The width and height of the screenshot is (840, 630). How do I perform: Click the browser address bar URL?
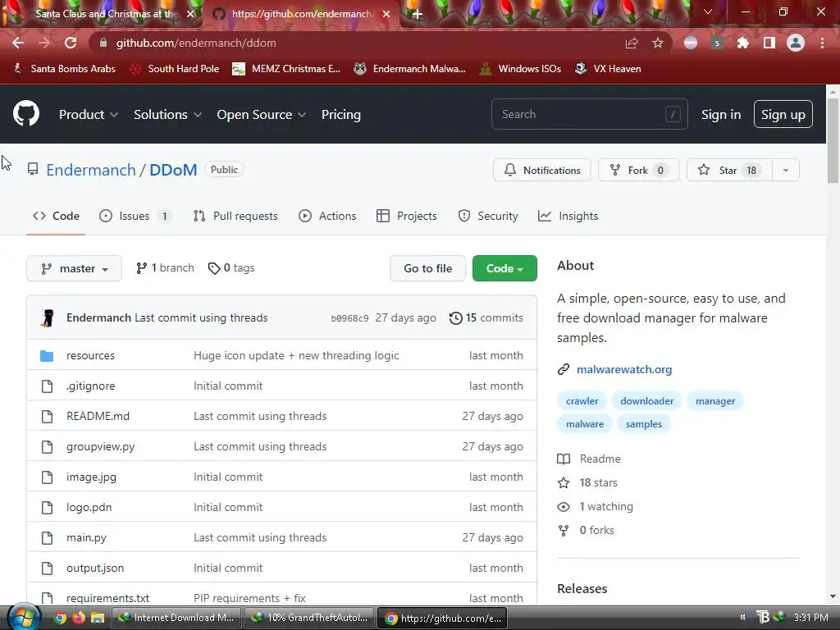196,43
